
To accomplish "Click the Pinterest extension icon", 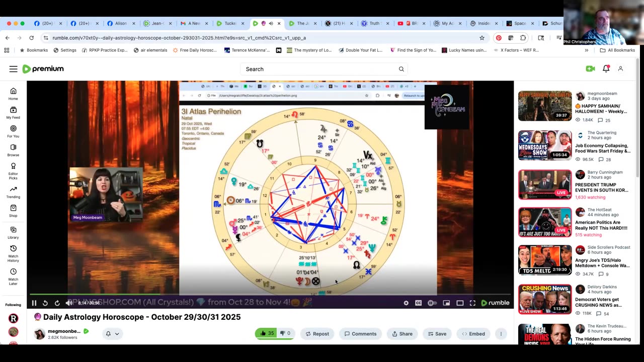I will (499, 38).
